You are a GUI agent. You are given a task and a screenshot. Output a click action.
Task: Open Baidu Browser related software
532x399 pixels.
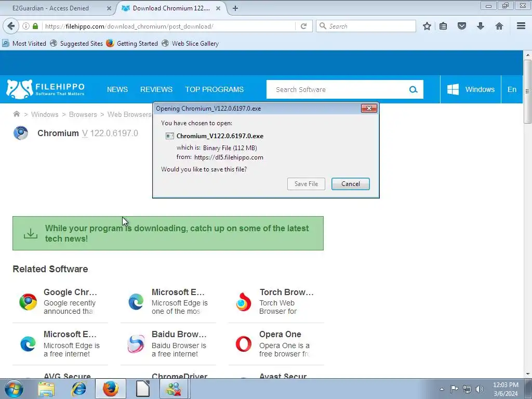168,344
